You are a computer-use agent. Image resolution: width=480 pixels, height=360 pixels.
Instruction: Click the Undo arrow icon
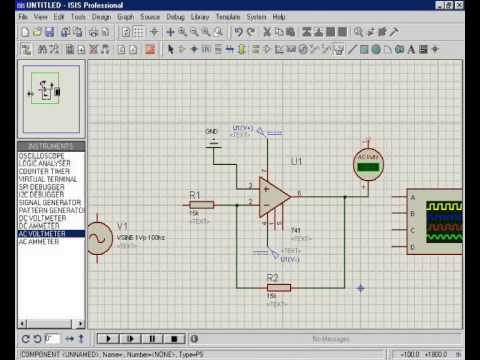click(238, 32)
